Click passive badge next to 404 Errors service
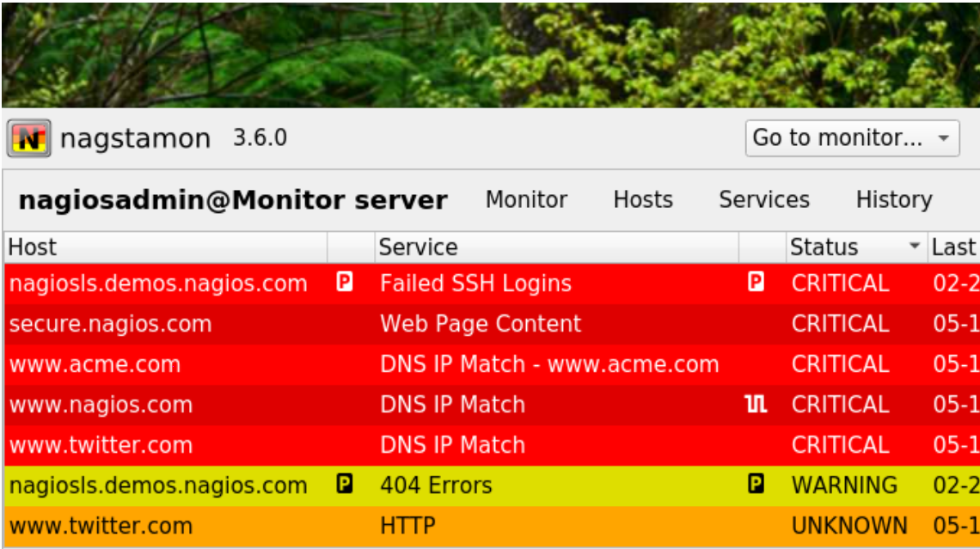 pyautogui.click(x=756, y=485)
